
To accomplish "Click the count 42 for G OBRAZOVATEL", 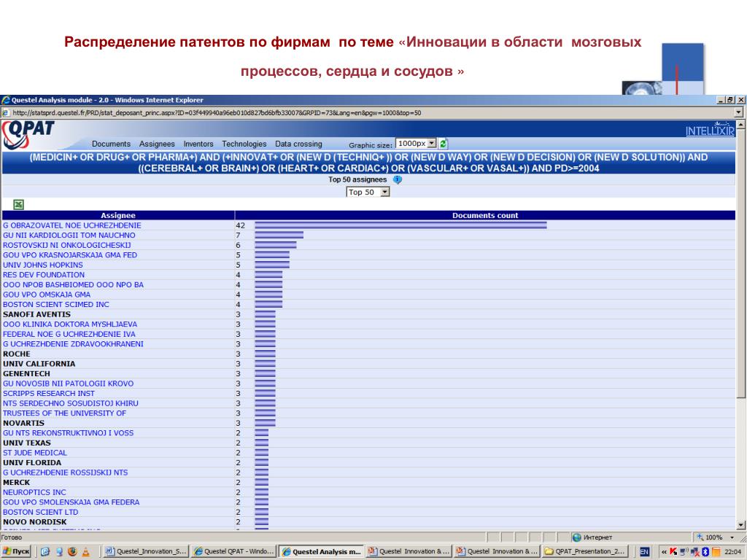I will (240, 225).
